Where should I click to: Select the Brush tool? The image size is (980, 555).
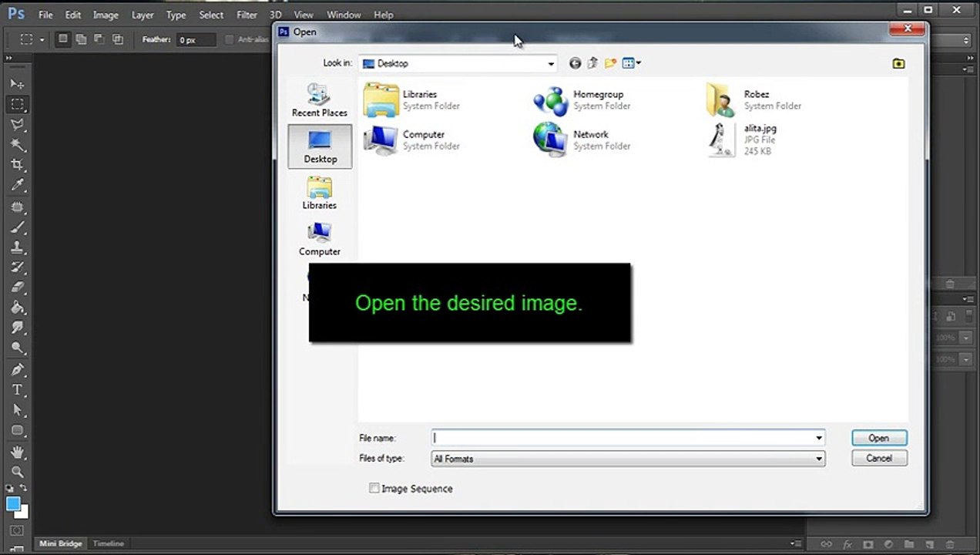pyautogui.click(x=17, y=227)
